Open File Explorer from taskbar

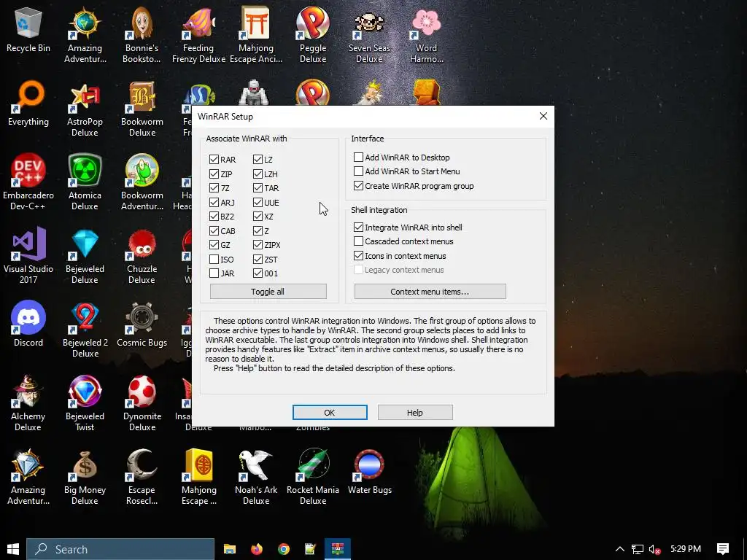230,549
